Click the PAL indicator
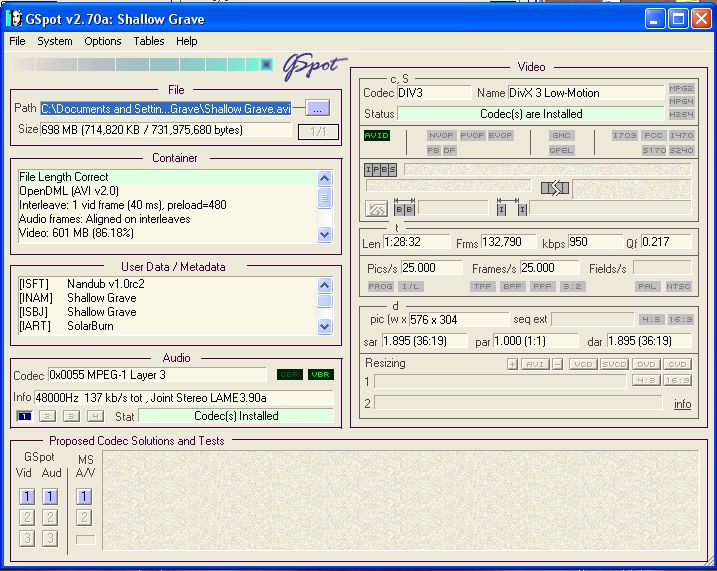 point(647,286)
